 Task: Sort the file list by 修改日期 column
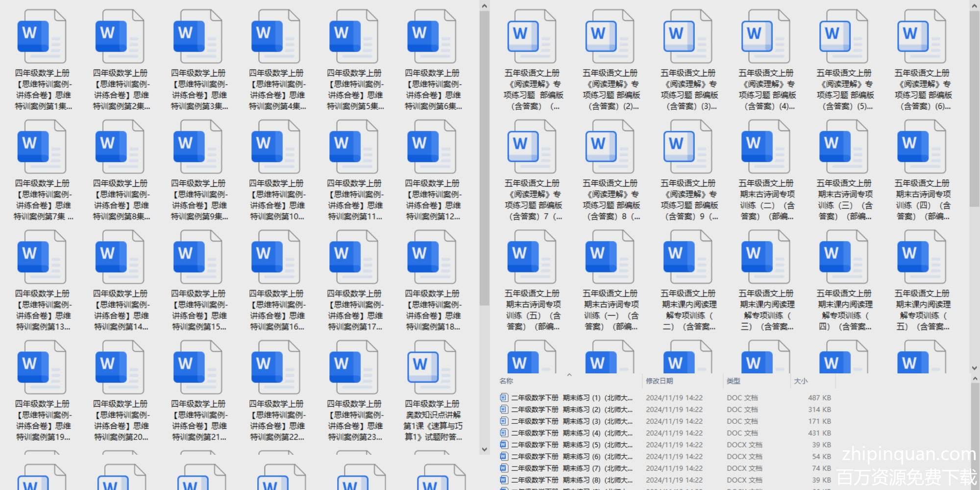click(659, 381)
